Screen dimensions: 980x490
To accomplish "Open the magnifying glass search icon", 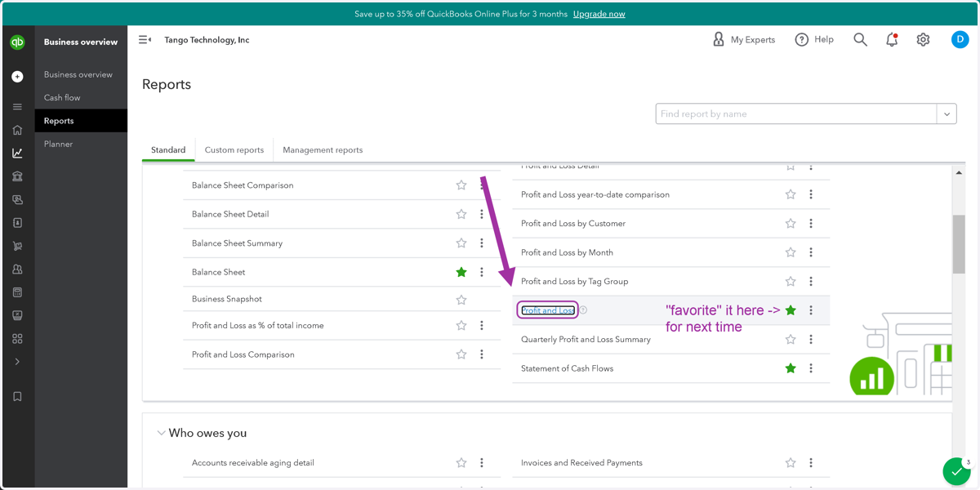I will point(860,39).
